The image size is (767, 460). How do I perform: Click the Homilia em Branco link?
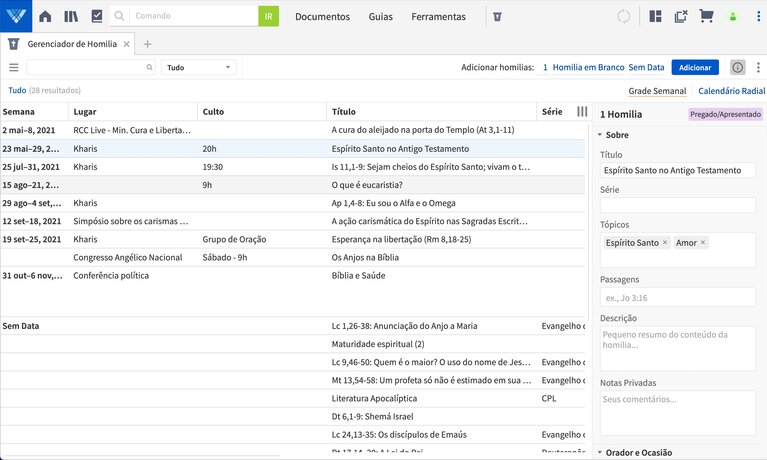click(588, 67)
